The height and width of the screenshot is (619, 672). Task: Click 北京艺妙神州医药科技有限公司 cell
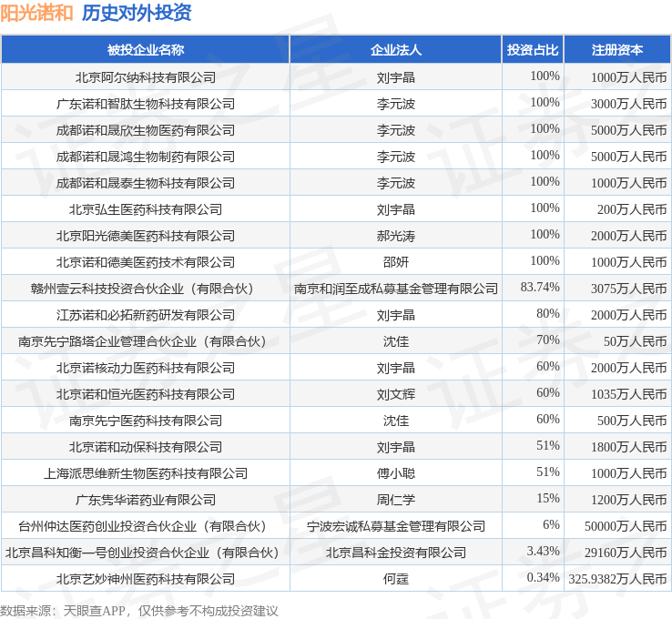click(x=146, y=579)
